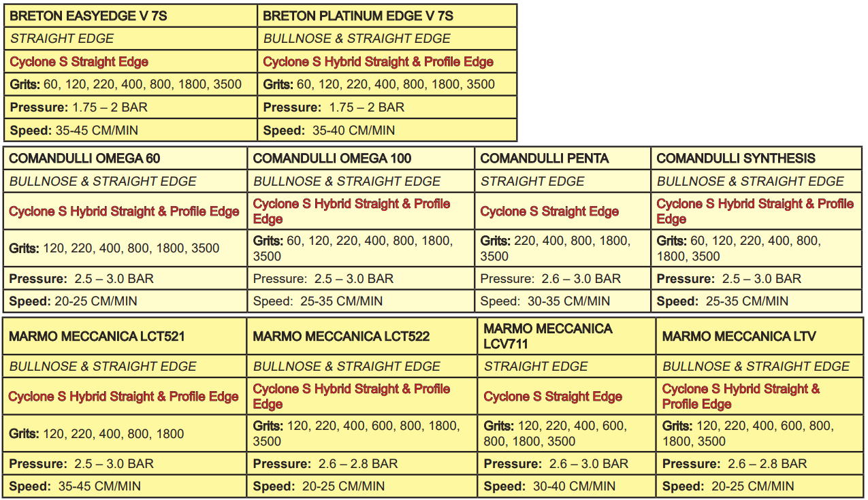
Task: Open Cyclone S Straight Edge link under LCV711
Action: click(x=553, y=397)
